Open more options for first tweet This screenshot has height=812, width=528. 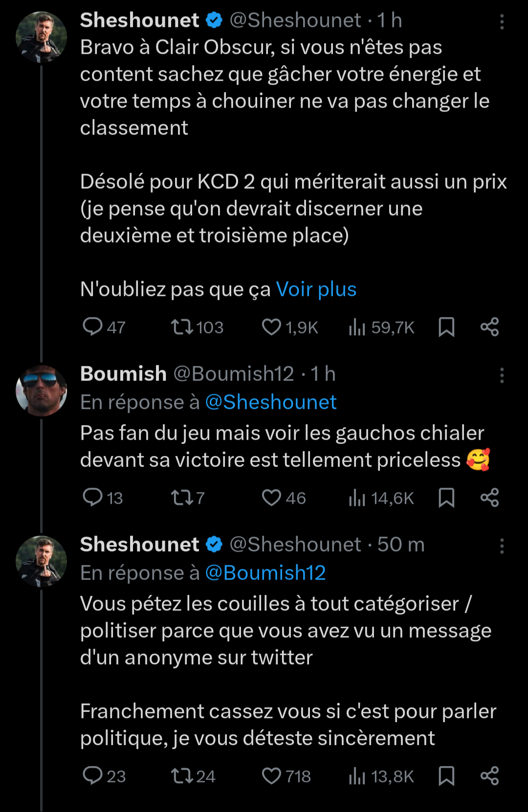(x=502, y=22)
